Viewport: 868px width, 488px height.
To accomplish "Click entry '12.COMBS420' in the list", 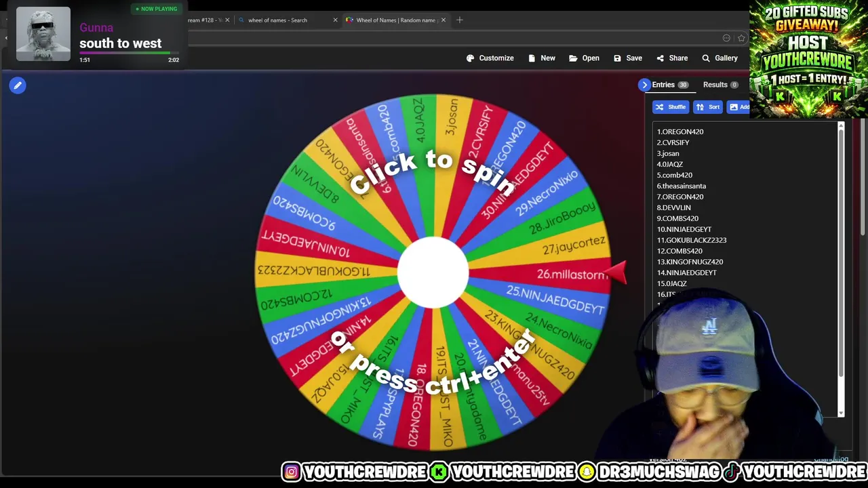I will pos(679,251).
